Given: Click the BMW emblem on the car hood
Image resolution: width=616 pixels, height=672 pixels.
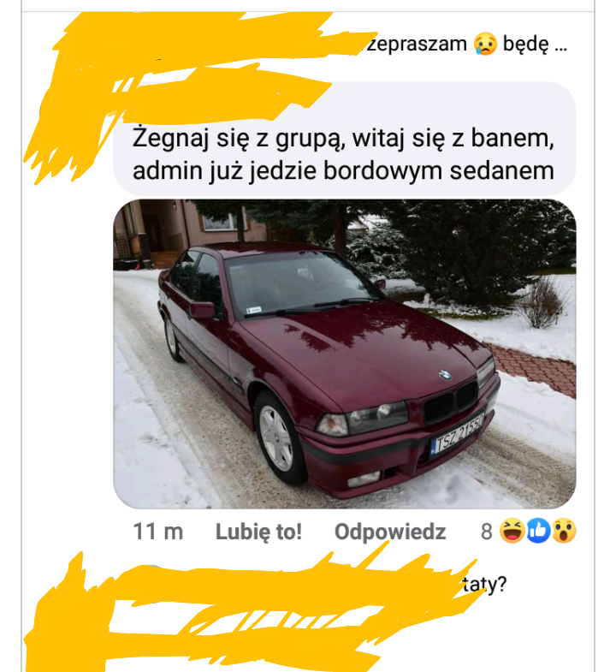Looking at the screenshot, I should pyautogui.click(x=446, y=376).
